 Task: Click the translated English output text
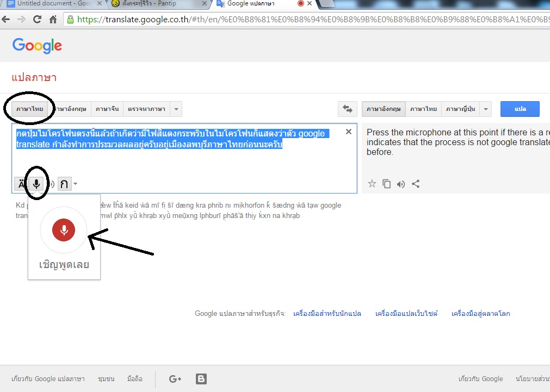tap(458, 142)
